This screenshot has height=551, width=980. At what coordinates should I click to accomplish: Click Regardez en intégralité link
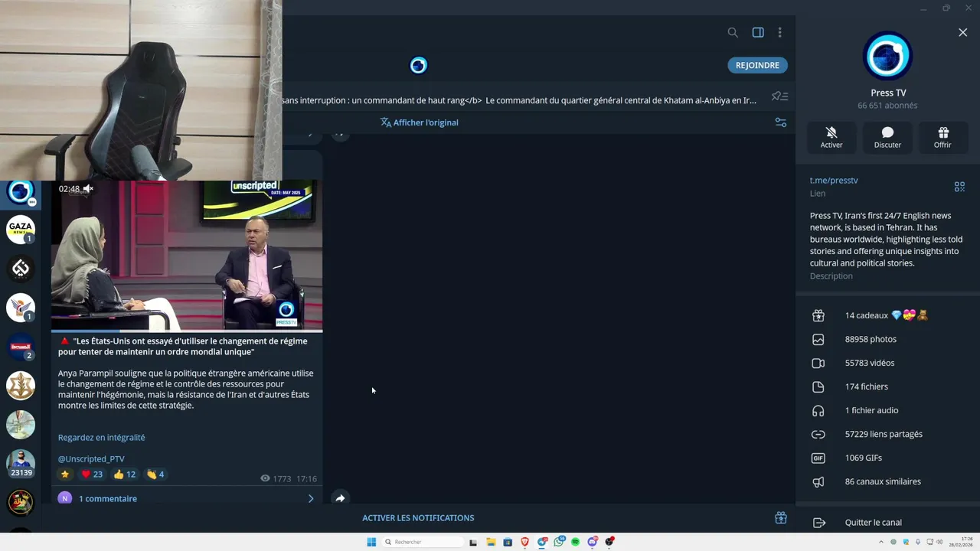tap(101, 438)
